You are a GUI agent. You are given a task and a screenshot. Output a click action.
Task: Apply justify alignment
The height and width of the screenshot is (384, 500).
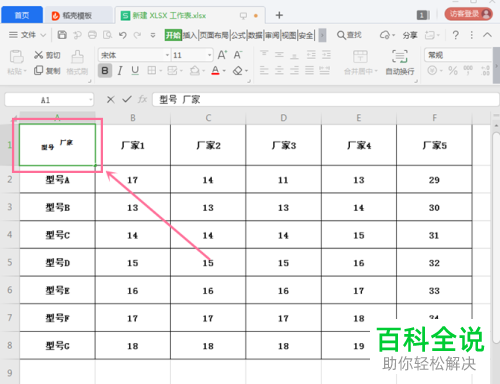tap(309, 70)
